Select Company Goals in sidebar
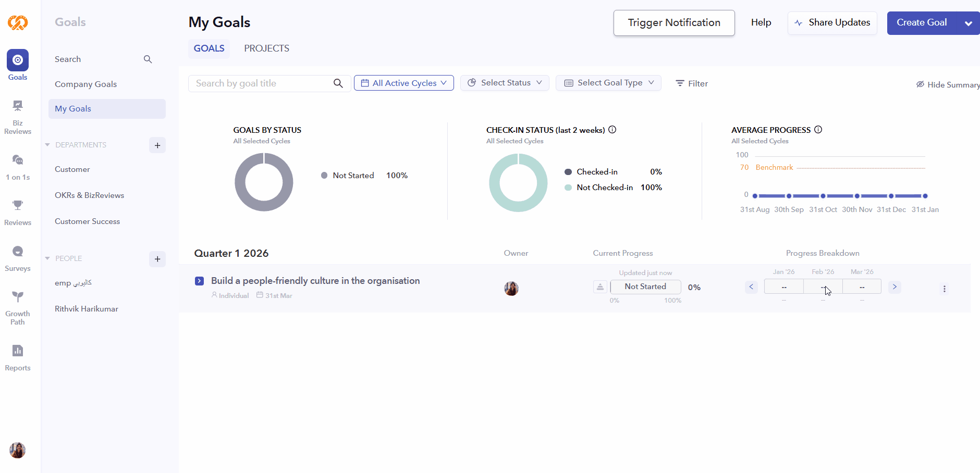The height and width of the screenshot is (473, 980). click(x=85, y=84)
